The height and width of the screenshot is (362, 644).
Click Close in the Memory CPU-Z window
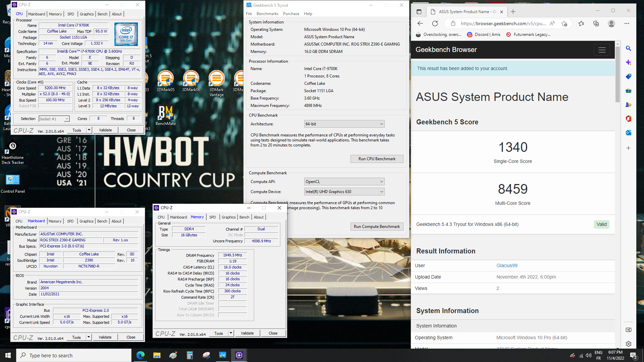pyautogui.click(x=273, y=333)
